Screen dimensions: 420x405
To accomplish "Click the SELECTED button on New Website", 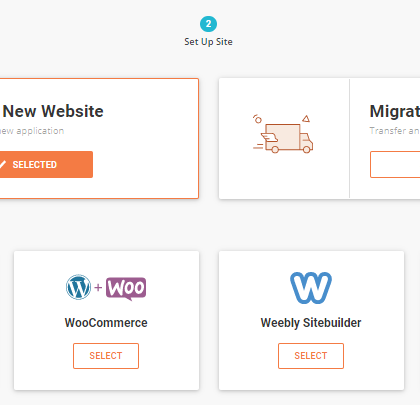I will pyautogui.click(x=46, y=164).
